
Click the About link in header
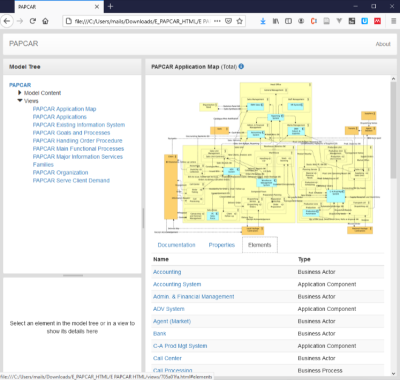(383, 44)
